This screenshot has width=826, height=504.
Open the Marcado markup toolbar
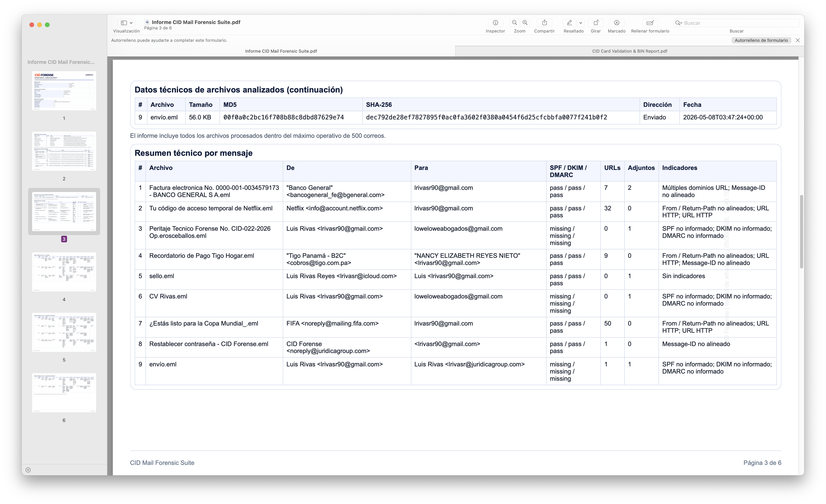616,23
